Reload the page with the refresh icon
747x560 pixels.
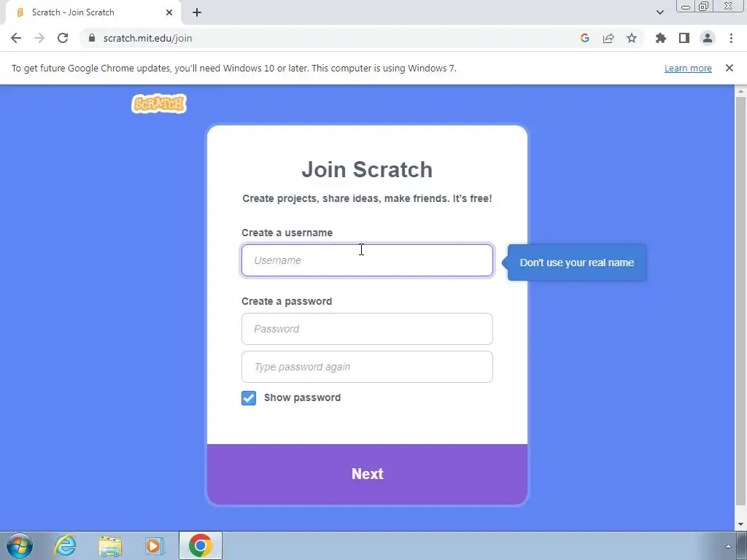pos(63,38)
